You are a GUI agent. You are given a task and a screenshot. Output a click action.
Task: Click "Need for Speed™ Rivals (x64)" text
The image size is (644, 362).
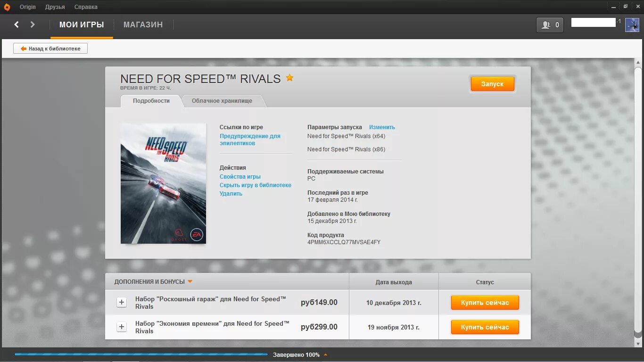point(346,136)
